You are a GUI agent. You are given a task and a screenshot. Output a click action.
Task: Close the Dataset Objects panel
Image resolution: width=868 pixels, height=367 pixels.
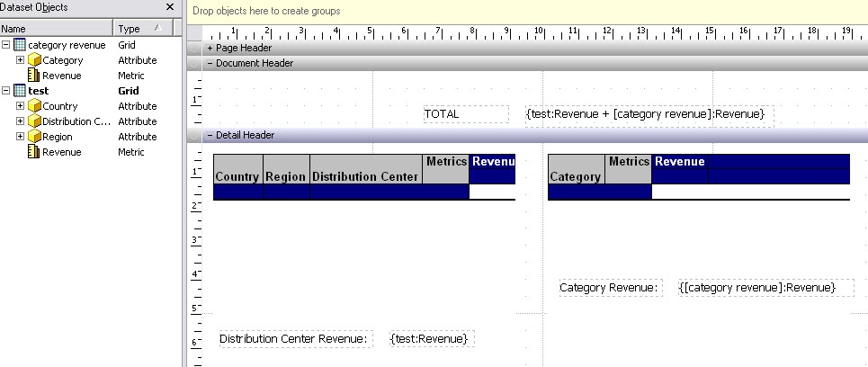pos(170,7)
